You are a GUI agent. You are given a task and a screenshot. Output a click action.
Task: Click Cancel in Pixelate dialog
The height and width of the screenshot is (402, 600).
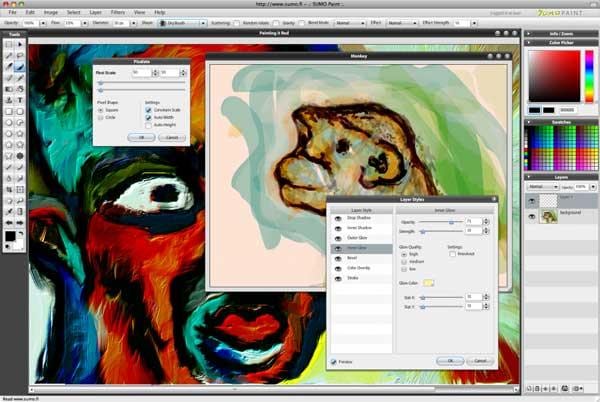[x=172, y=137]
